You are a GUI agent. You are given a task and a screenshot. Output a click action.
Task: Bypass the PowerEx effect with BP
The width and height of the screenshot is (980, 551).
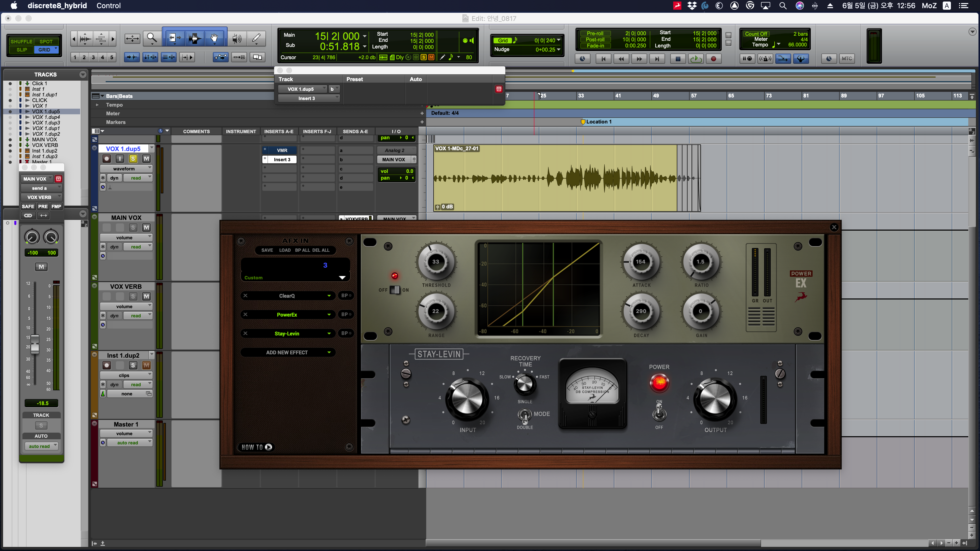tap(346, 315)
